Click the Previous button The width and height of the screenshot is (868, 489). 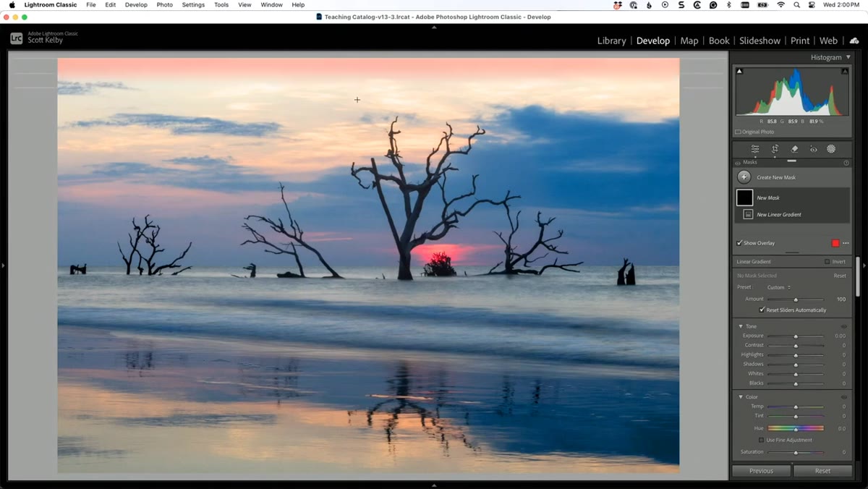[x=761, y=471]
